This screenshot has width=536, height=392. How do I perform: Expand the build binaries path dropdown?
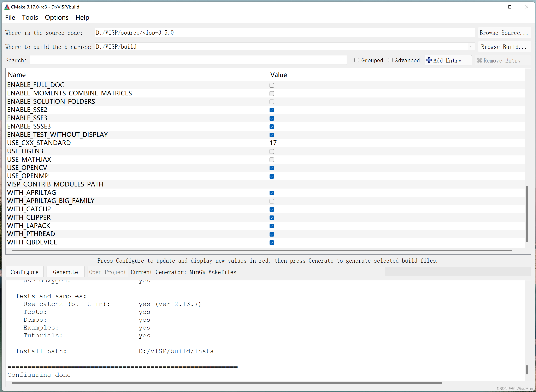pyautogui.click(x=471, y=47)
